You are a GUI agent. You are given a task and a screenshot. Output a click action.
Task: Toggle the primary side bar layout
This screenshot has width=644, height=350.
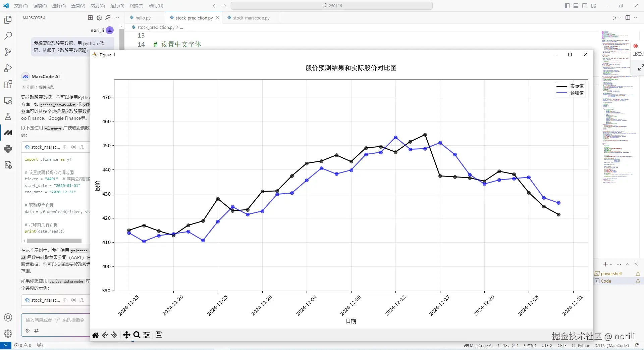click(x=567, y=6)
